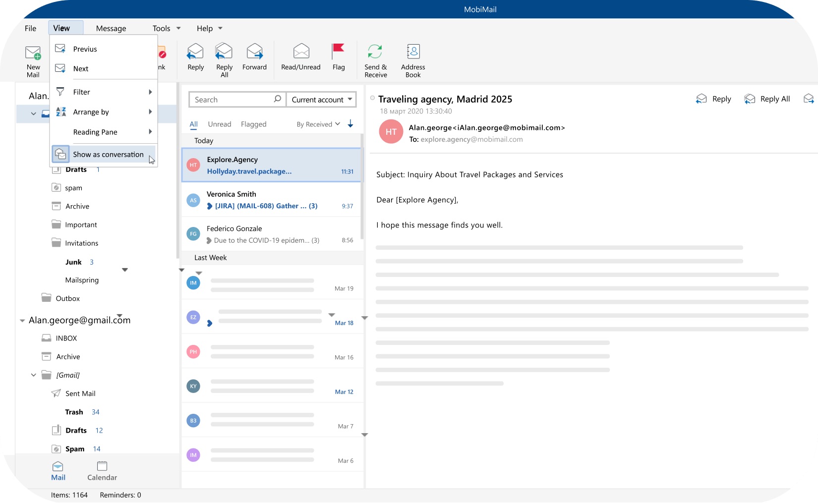Toggle sort direction arrow in message list
The width and height of the screenshot is (818, 504).
pyautogui.click(x=351, y=124)
